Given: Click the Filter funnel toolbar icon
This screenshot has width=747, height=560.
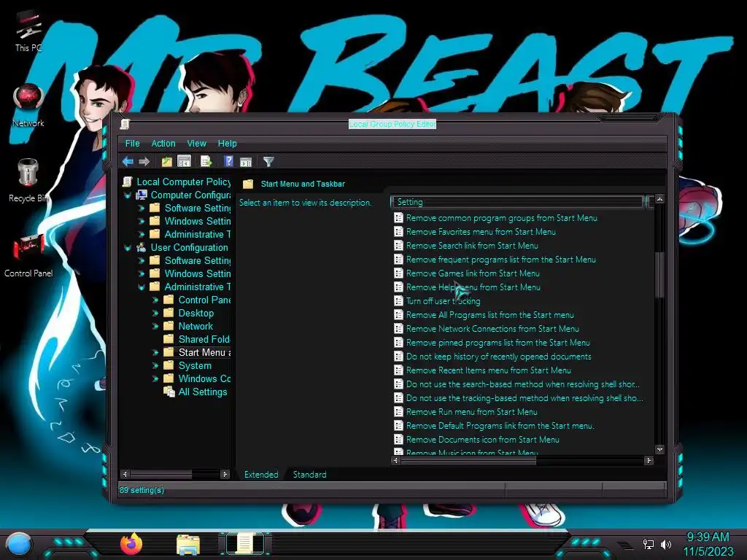Looking at the screenshot, I should tap(268, 162).
